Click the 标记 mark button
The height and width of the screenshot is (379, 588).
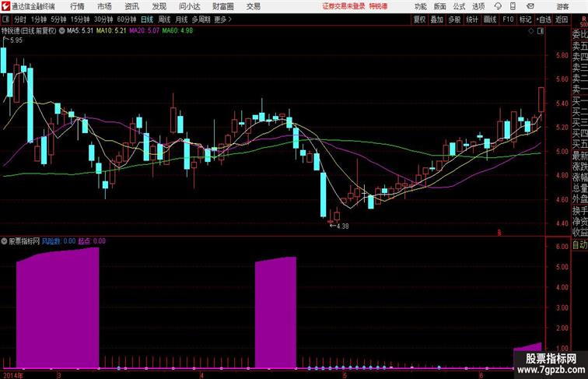(x=525, y=19)
